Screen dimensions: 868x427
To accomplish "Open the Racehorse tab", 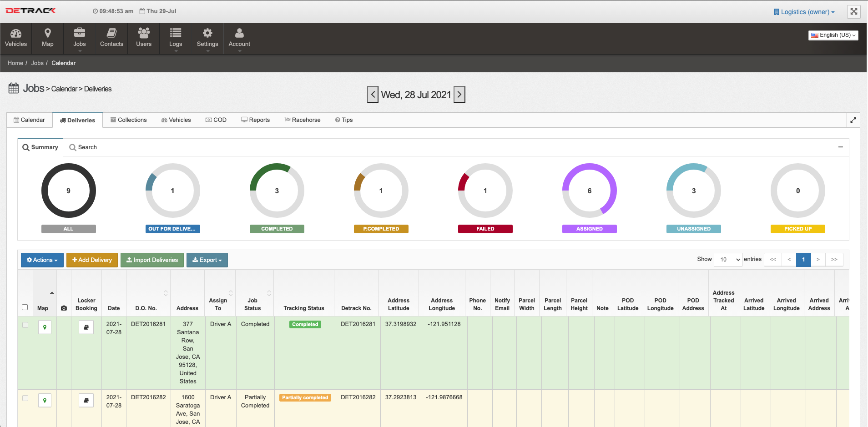I will [x=303, y=120].
